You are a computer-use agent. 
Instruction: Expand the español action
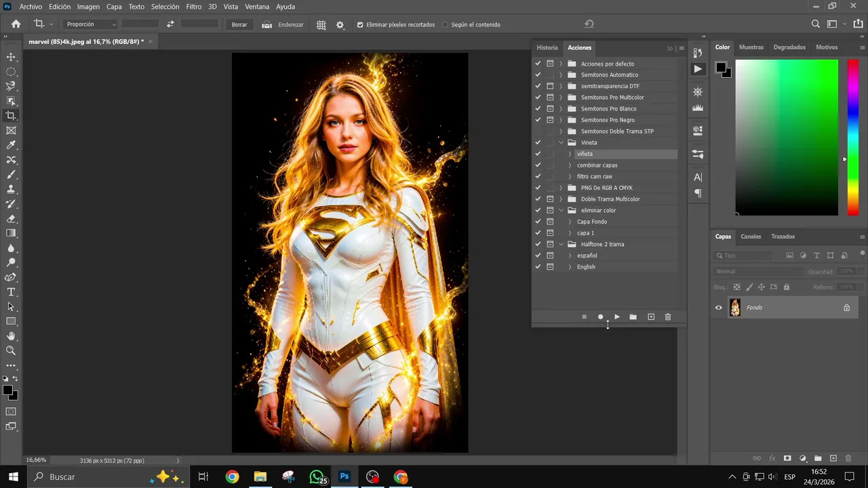click(x=570, y=256)
